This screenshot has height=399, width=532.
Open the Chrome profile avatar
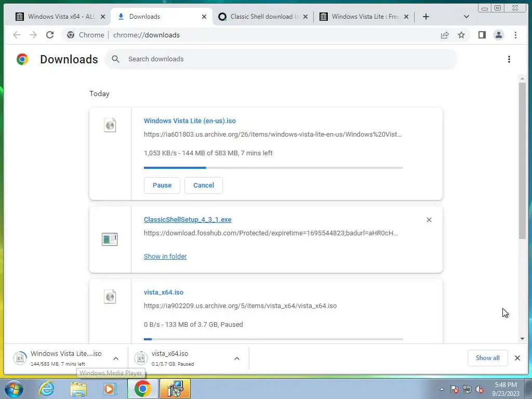click(x=498, y=35)
